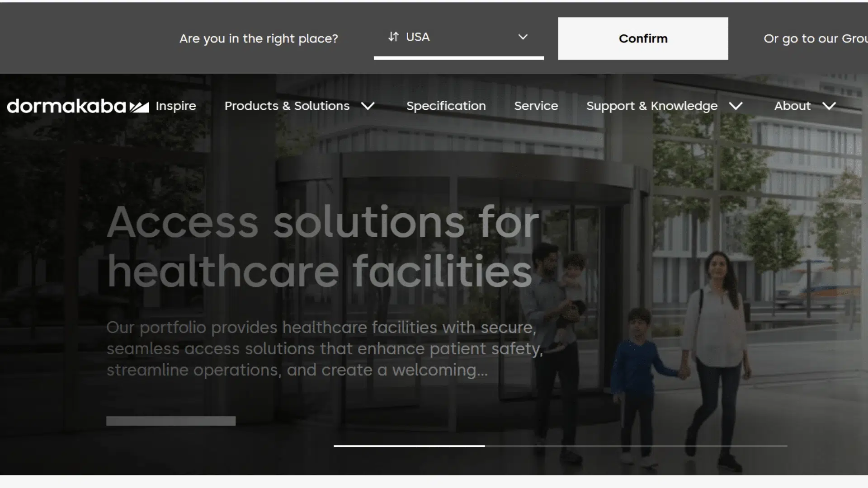This screenshot has height=488, width=868.
Task: Select the active first carousel progress segment
Action: point(409,446)
